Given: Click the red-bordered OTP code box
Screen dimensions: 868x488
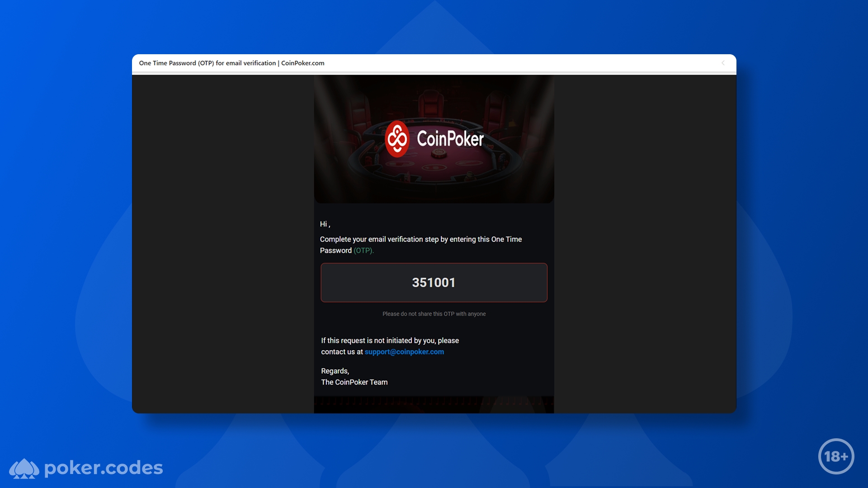Looking at the screenshot, I should (434, 282).
